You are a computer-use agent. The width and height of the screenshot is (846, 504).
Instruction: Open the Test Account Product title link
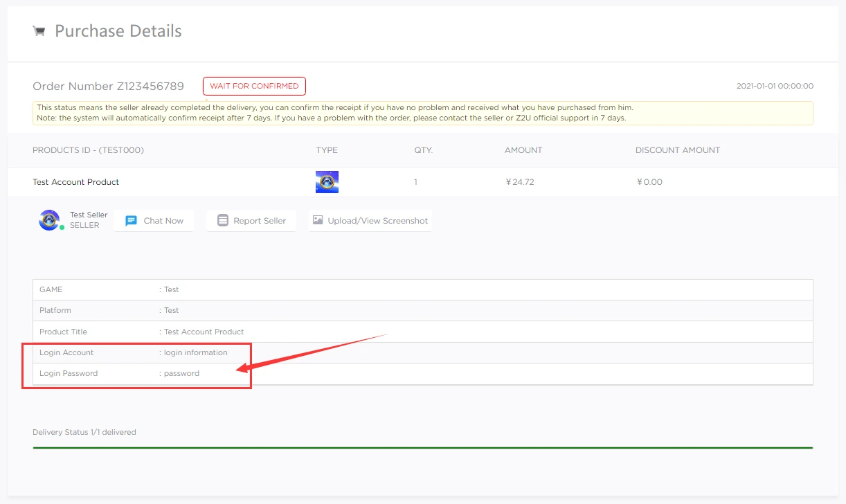click(76, 181)
